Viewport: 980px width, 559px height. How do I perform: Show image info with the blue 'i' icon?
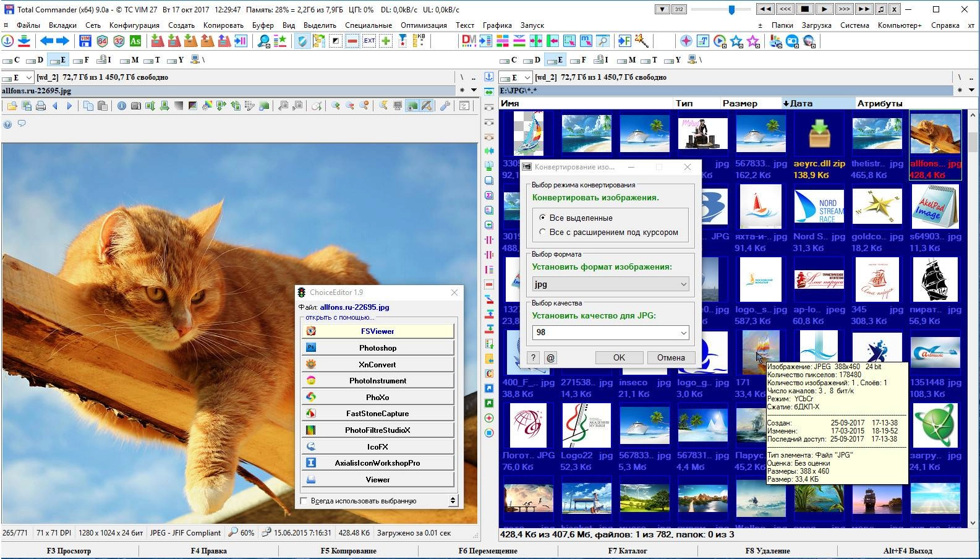[x=121, y=106]
